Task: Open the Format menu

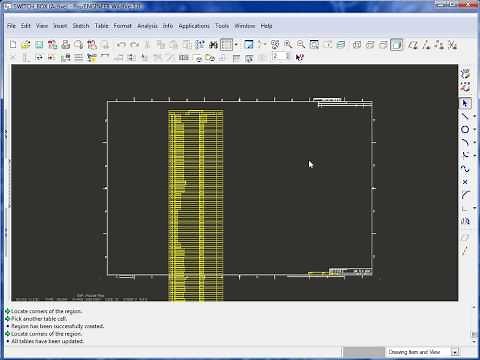Action: coord(123,26)
